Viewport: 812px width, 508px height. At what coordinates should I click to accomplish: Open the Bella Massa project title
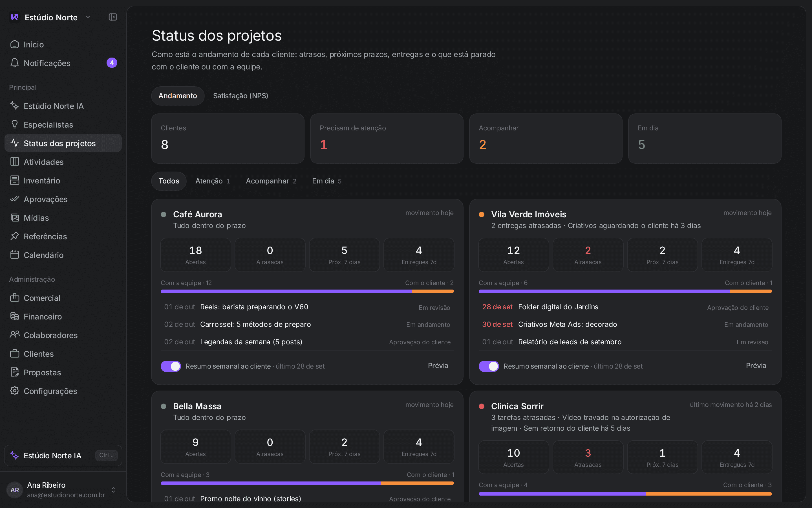[x=197, y=406]
